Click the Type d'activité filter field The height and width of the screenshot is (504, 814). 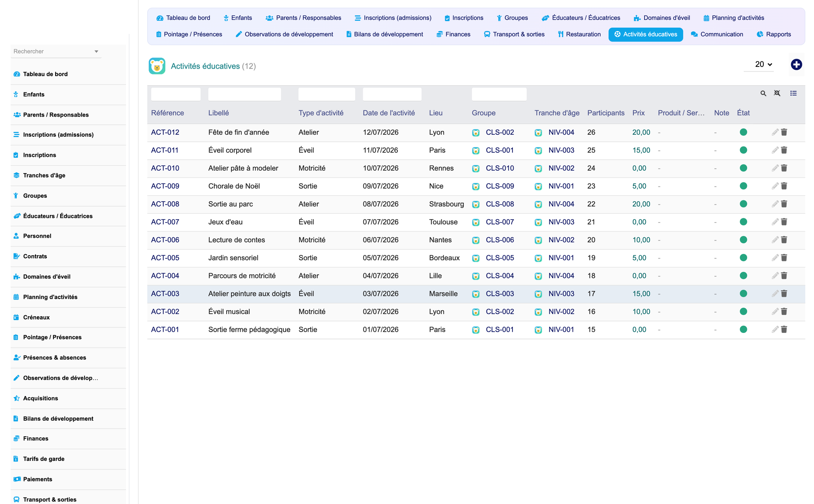pos(327,94)
